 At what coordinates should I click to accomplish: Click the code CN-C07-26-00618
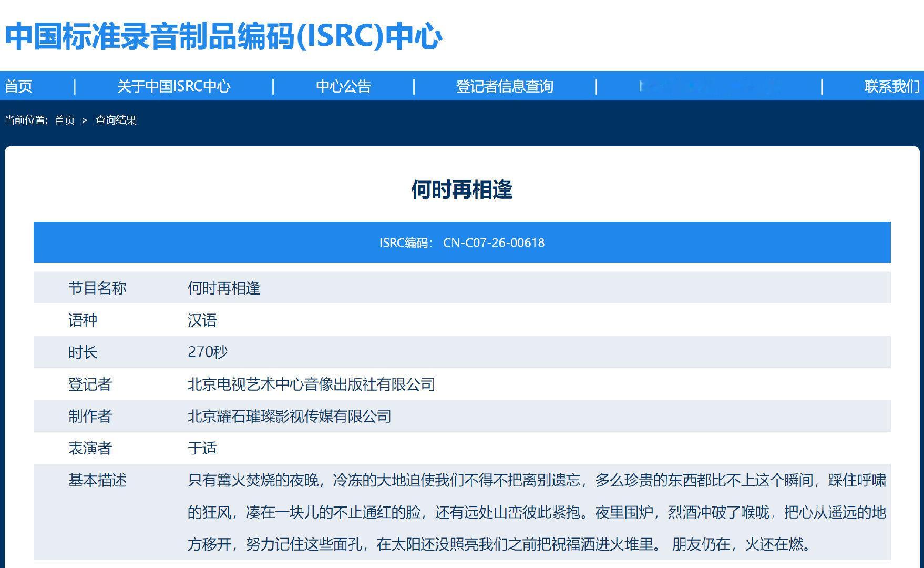point(494,242)
